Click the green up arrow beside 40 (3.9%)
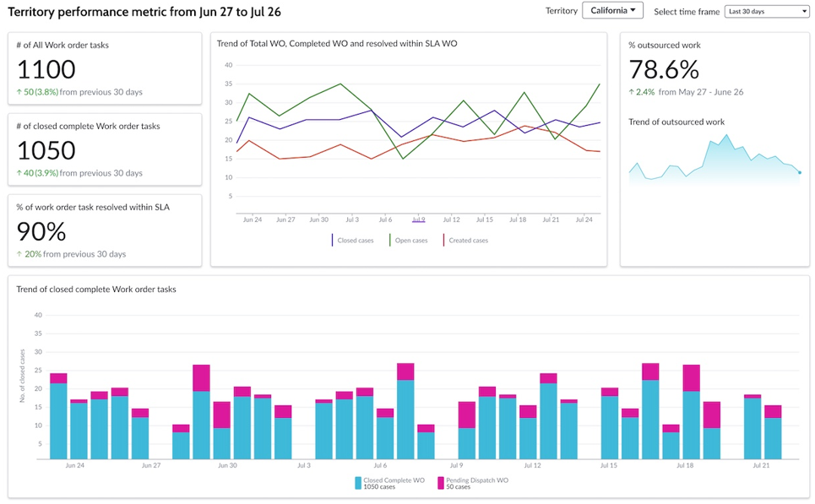 (19, 173)
